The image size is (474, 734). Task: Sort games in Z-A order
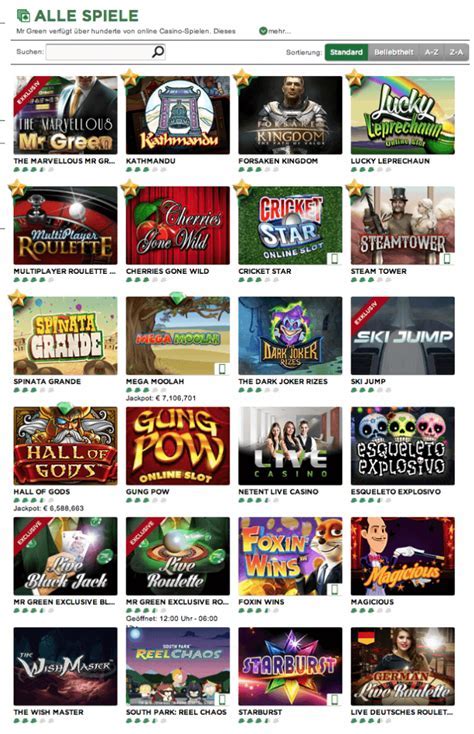(x=456, y=52)
